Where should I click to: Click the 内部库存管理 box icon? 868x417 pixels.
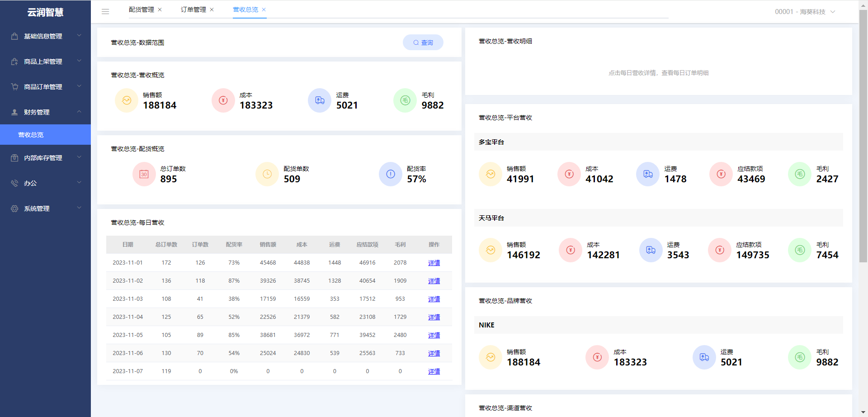point(14,158)
